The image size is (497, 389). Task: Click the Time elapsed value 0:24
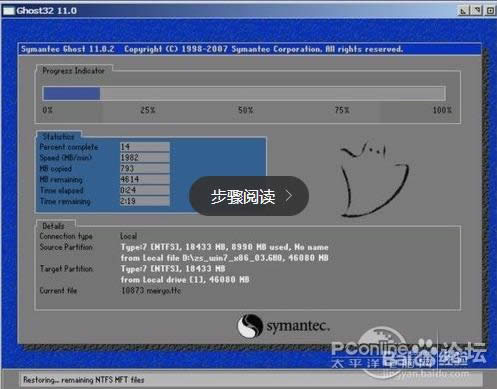pyautogui.click(x=145, y=190)
